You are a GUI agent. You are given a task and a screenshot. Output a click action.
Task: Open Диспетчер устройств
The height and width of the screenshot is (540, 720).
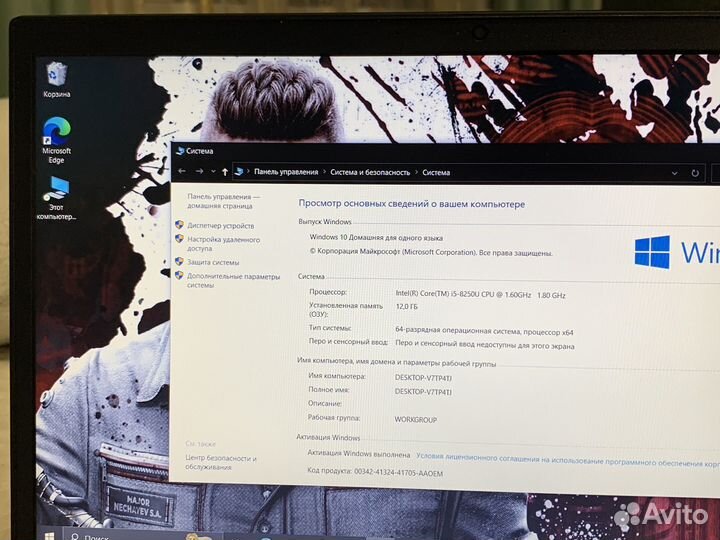point(220,226)
